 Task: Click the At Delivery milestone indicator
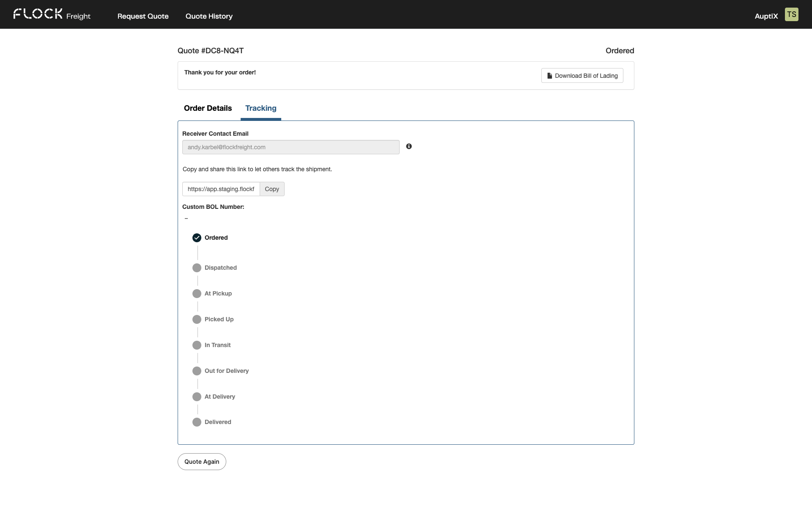pos(197,397)
